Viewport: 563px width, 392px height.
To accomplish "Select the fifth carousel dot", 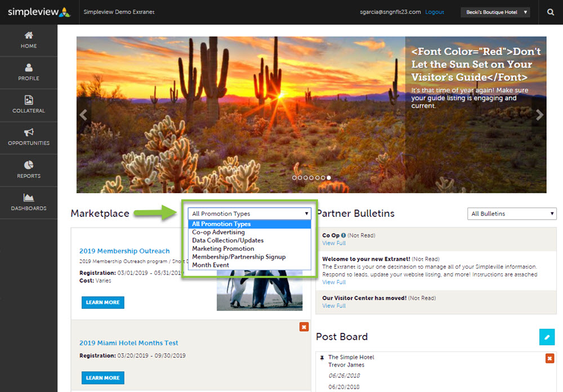I will pyautogui.click(x=318, y=177).
